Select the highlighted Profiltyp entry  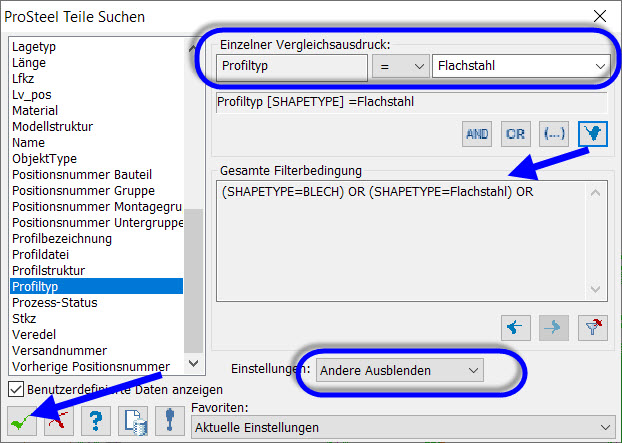96,286
